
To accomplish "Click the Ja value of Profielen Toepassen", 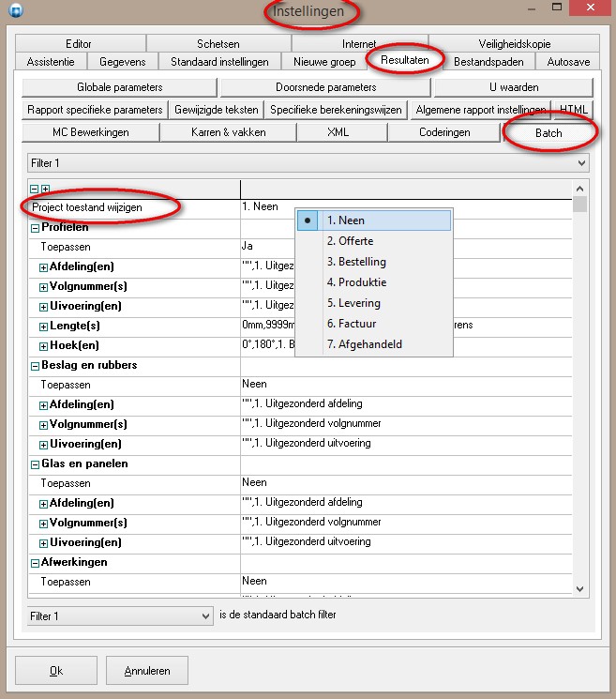I will pyautogui.click(x=248, y=246).
